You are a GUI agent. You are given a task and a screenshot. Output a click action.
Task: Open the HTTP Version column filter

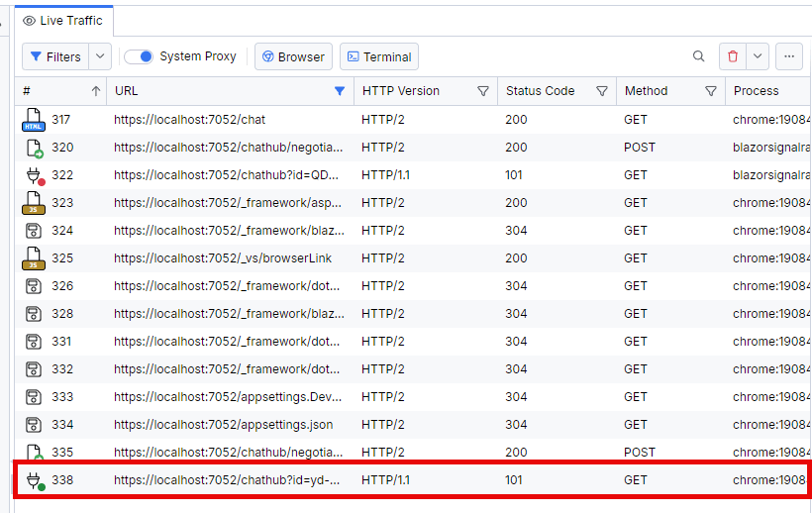483,91
